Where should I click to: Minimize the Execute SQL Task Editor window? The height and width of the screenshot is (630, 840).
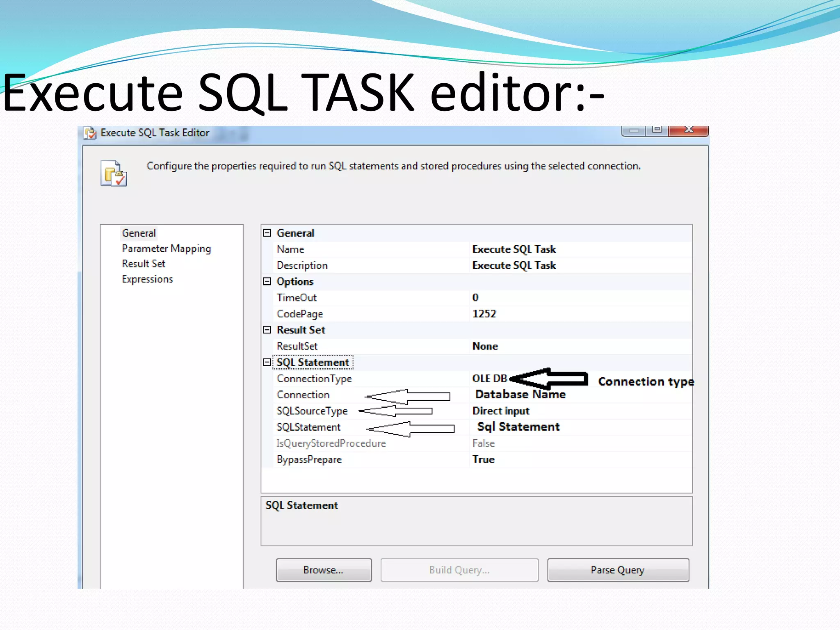pyautogui.click(x=634, y=130)
